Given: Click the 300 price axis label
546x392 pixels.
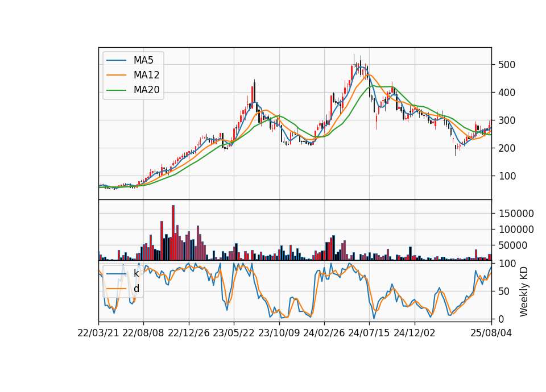Looking at the screenshot, I should pos(507,120).
